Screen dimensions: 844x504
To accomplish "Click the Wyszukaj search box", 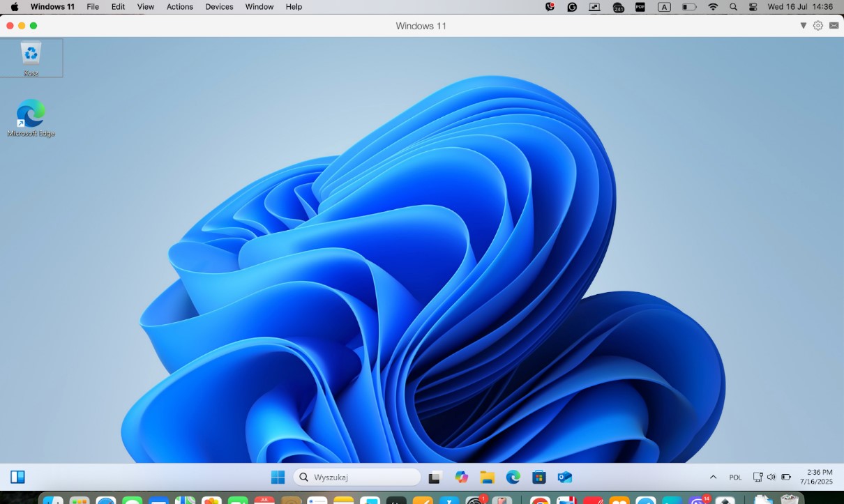I will pos(356,477).
